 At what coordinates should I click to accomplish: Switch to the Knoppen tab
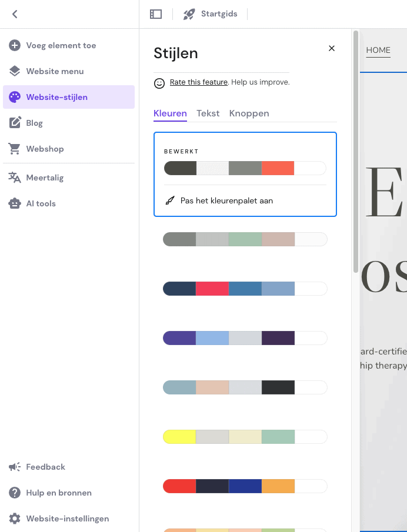249,113
